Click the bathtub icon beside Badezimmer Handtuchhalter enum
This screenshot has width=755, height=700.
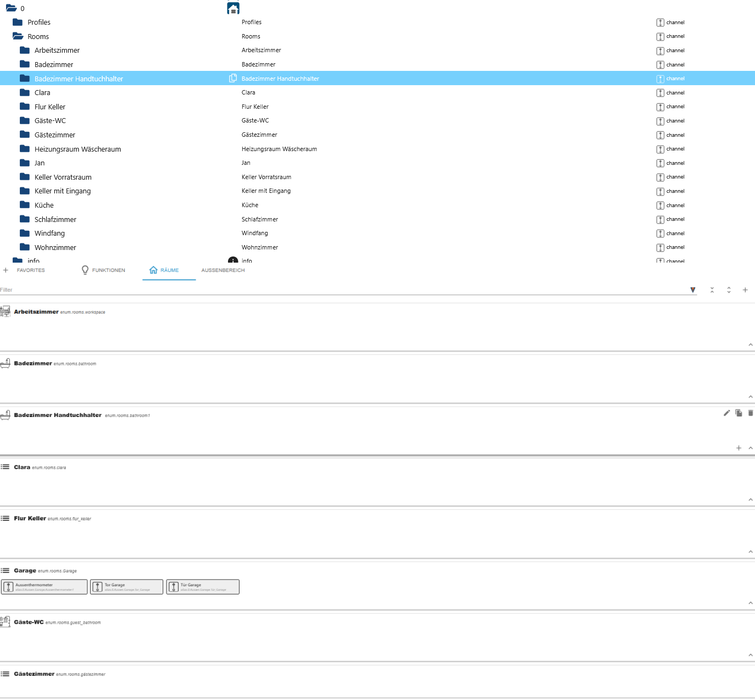[x=5, y=415]
